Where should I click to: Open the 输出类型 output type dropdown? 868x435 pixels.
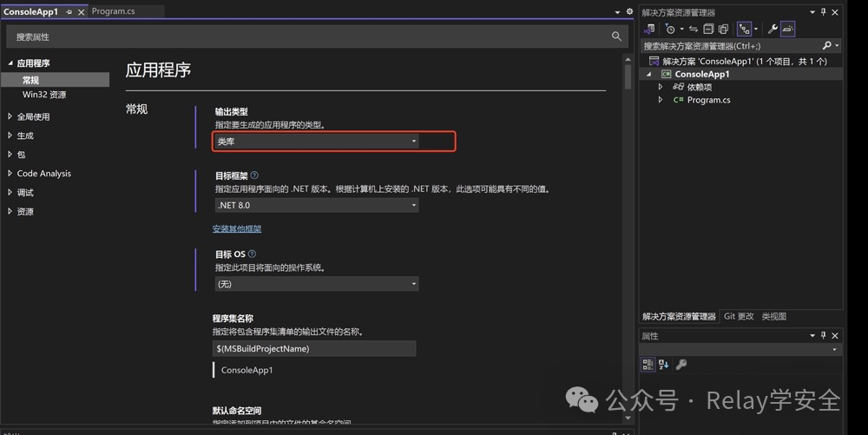tap(316, 142)
